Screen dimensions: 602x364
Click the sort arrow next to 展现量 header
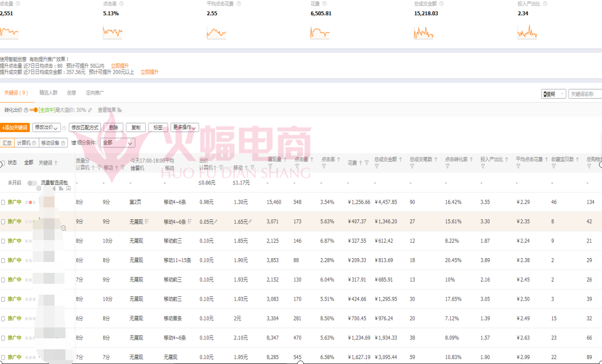pos(285,160)
